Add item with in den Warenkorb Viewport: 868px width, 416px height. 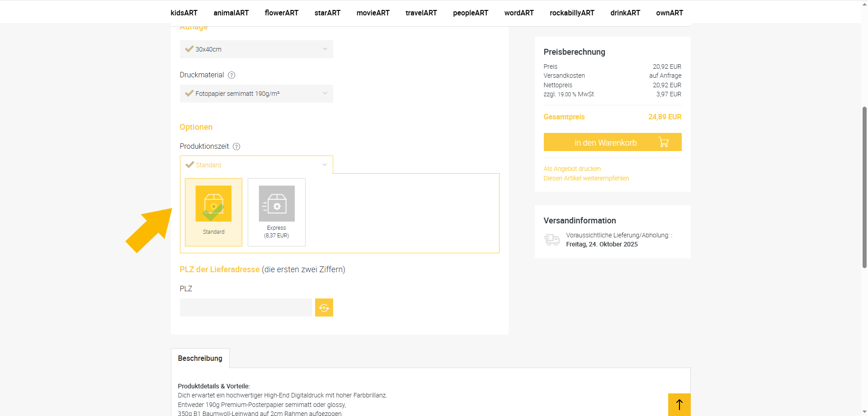click(x=606, y=142)
